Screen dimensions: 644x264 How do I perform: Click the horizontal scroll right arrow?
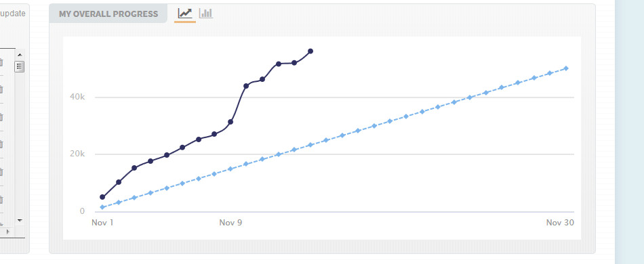7,232
